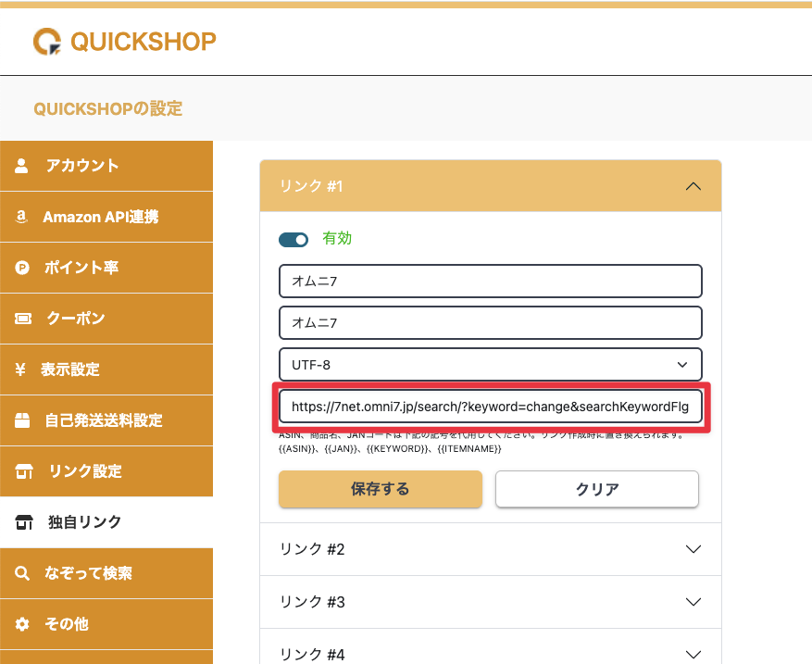
Task: Click the box icon for 自己発送送料設定
Action: 22,420
